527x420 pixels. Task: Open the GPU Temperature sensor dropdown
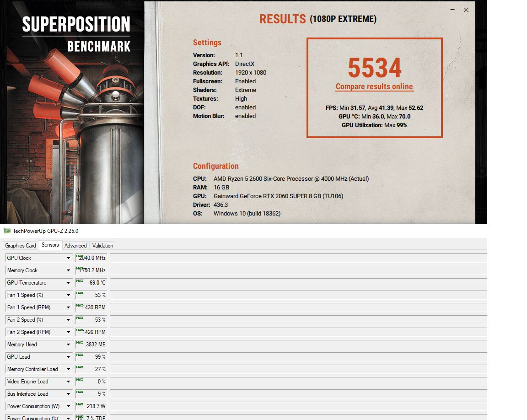[68, 283]
